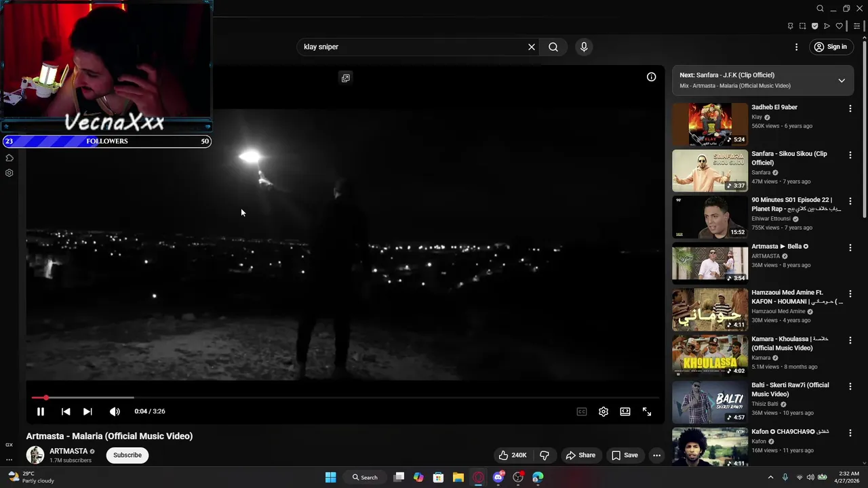Open the options menu for 3adheb El 9aber
Screen dimensions: 868x488
coord(850,108)
